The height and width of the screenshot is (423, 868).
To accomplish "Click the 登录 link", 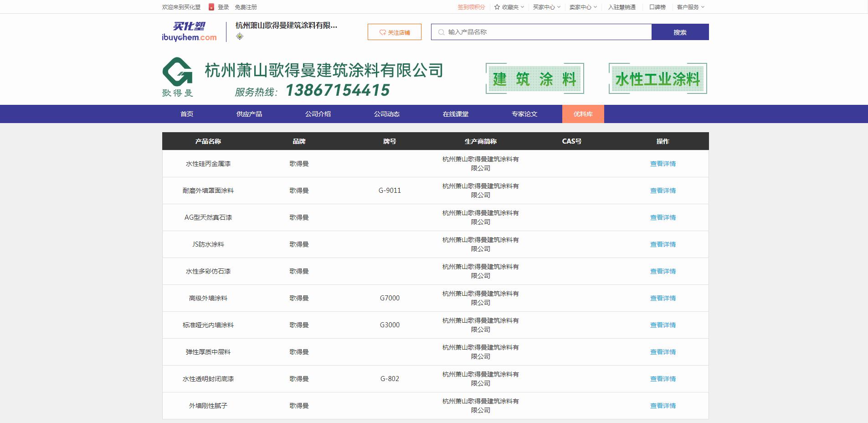I will pos(223,7).
